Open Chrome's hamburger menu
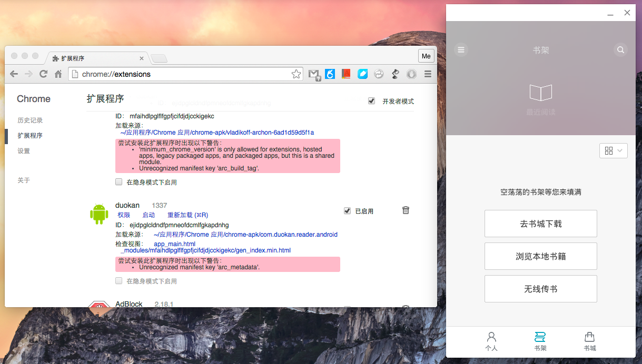The image size is (642, 364). [428, 74]
